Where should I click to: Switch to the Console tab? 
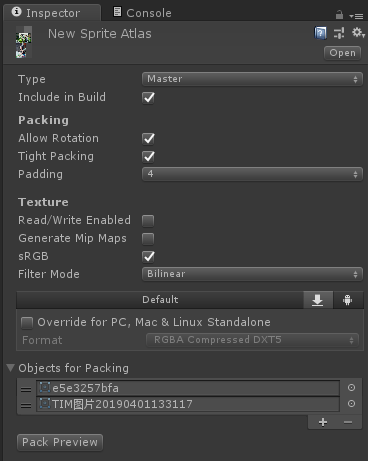(142, 13)
